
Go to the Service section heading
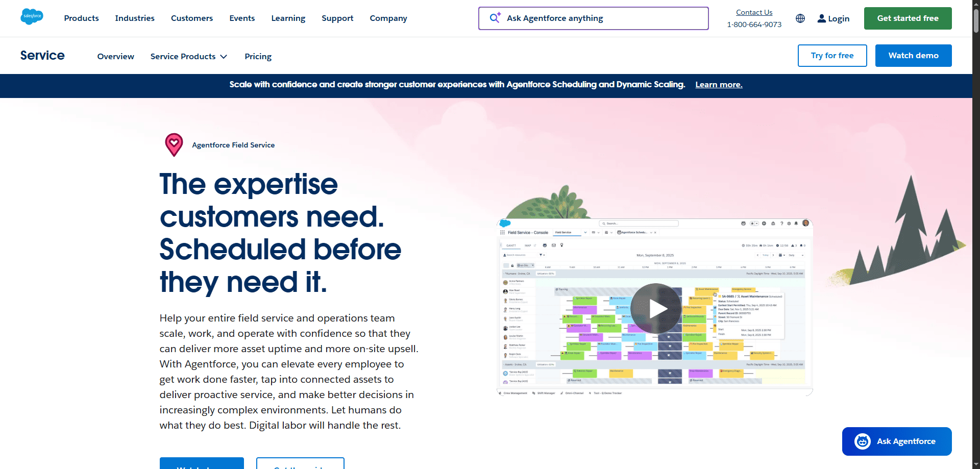click(x=42, y=55)
